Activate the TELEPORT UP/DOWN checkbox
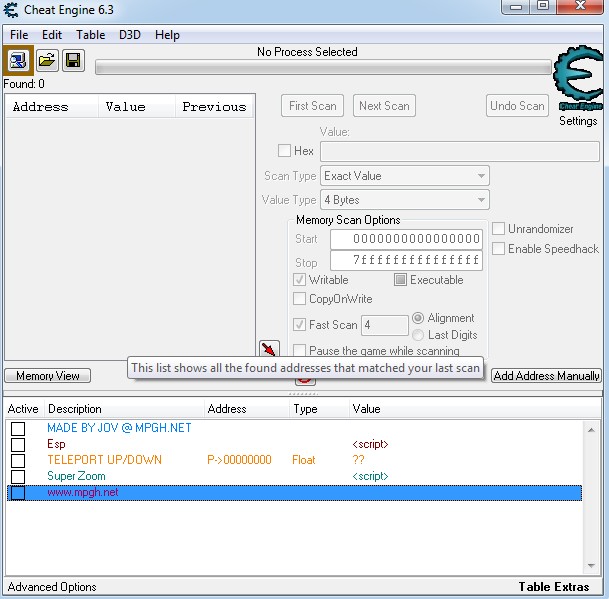The height and width of the screenshot is (599, 609). point(18,460)
